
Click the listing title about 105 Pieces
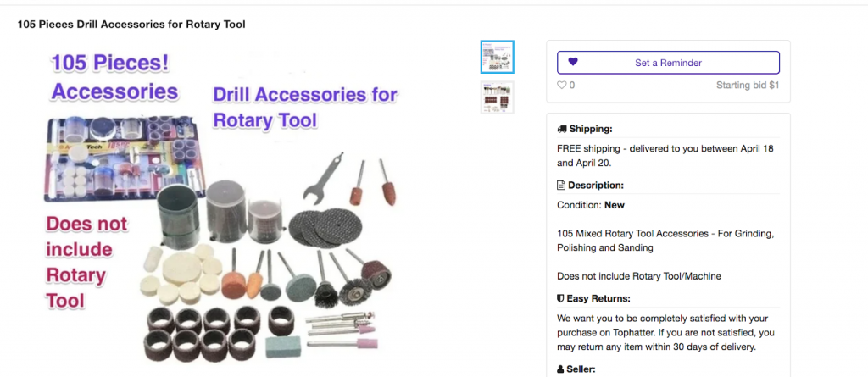(131, 25)
